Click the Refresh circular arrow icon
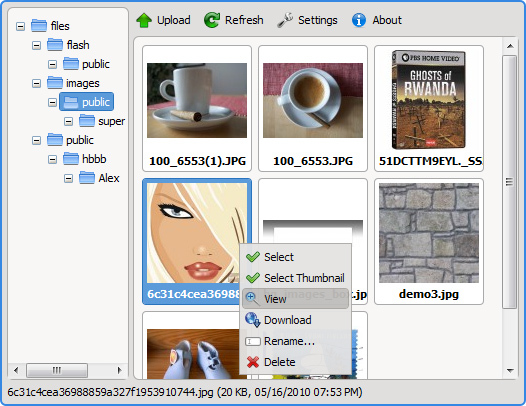Image resolution: width=526 pixels, height=406 pixels. coord(212,20)
